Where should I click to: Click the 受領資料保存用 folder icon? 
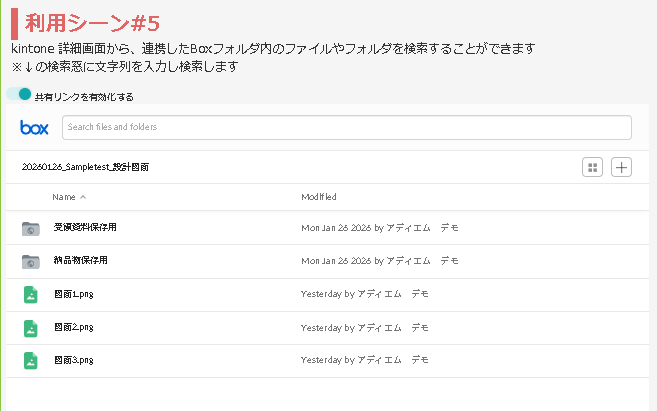coord(31,228)
